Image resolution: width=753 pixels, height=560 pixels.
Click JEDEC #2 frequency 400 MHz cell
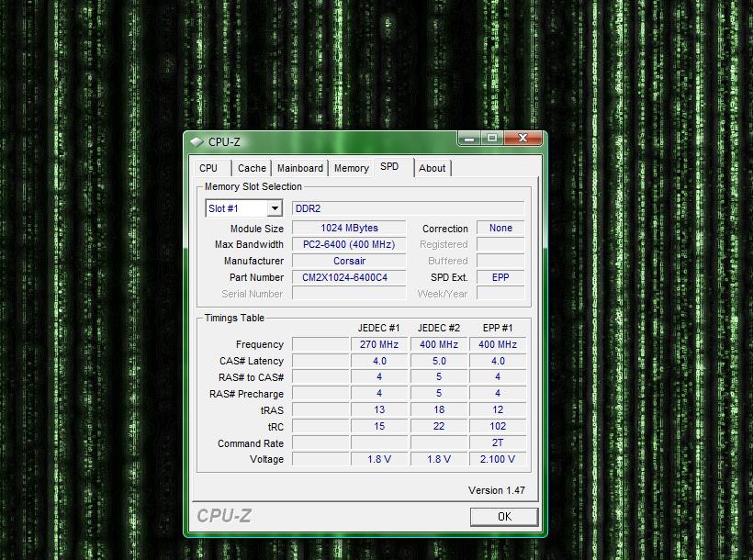[x=438, y=344]
